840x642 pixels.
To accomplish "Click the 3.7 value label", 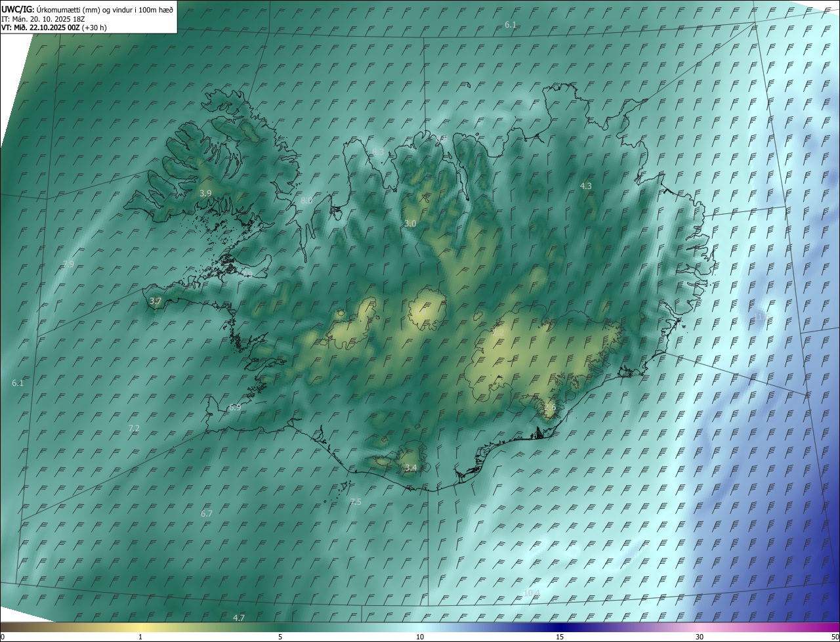I will point(156,301).
